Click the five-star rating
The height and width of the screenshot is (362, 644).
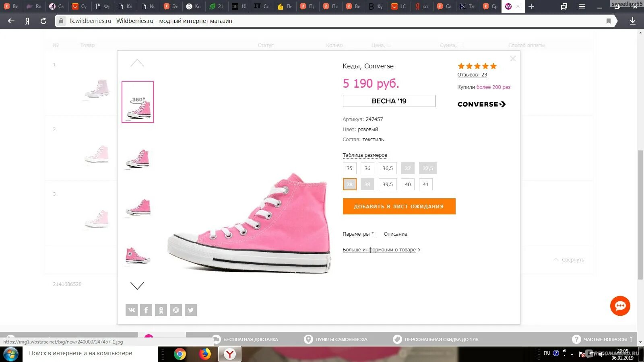(477, 66)
